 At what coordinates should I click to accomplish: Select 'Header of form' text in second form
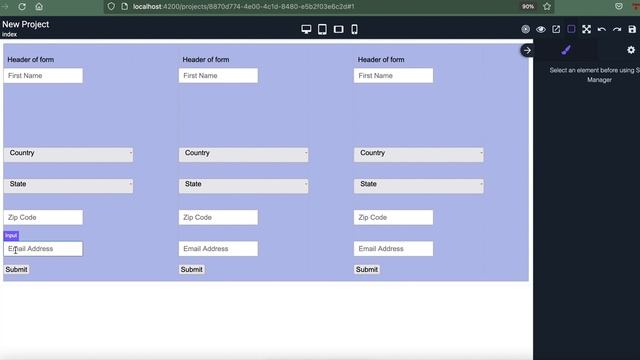[206, 60]
